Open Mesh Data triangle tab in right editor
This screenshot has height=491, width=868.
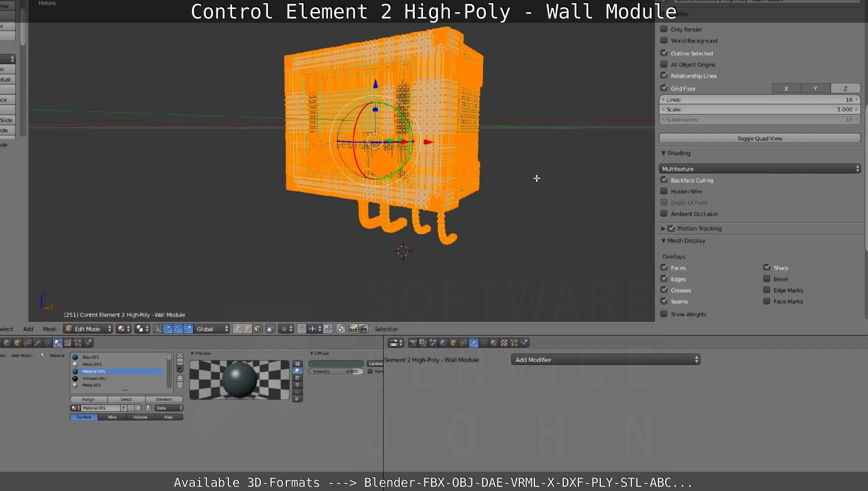(x=484, y=343)
